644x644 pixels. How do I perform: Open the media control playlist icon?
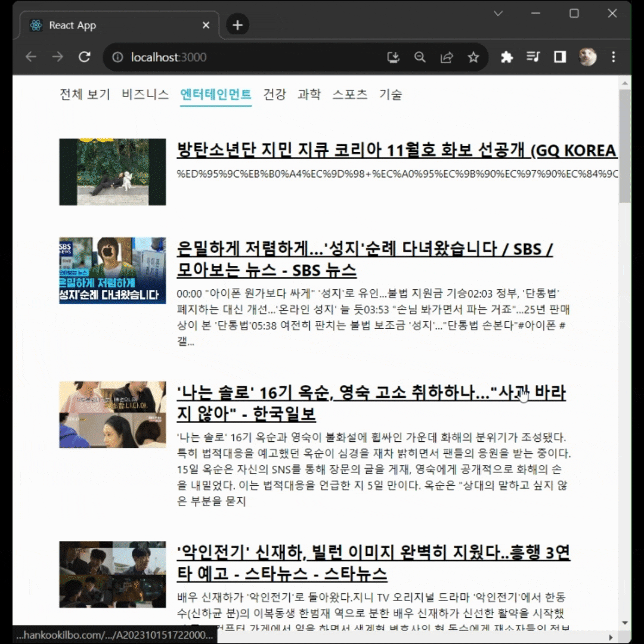click(533, 57)
